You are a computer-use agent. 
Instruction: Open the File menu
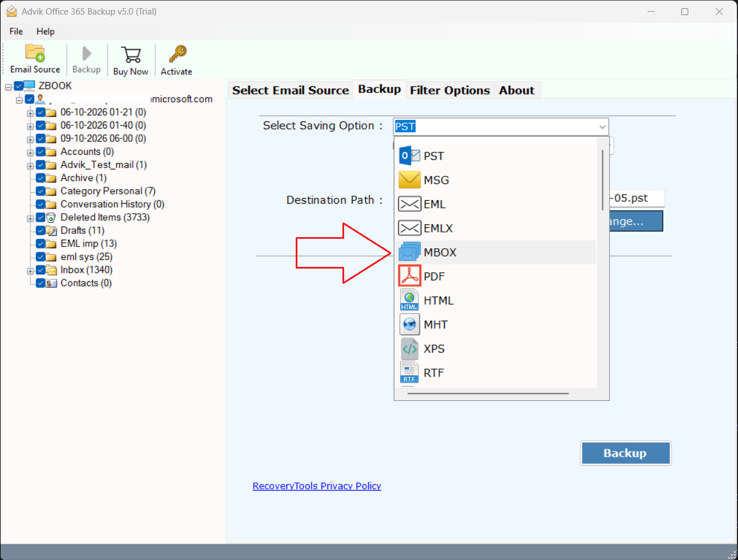click(x=16, y=31)
